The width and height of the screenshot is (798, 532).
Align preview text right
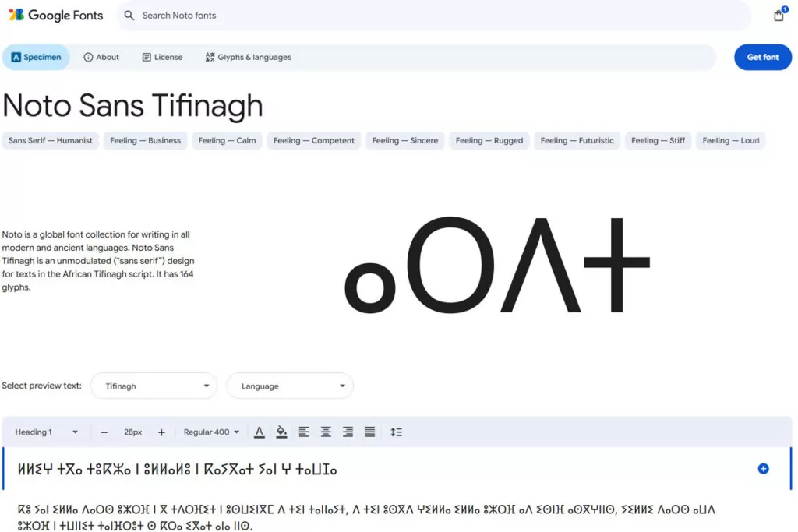[x=348, y=432]
